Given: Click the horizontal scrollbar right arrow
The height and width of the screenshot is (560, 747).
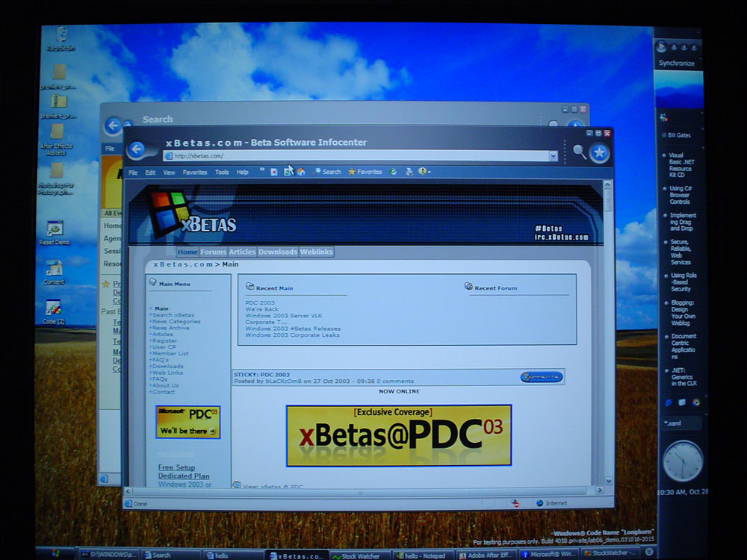Looking at the screenshot, I should point(599,490).
